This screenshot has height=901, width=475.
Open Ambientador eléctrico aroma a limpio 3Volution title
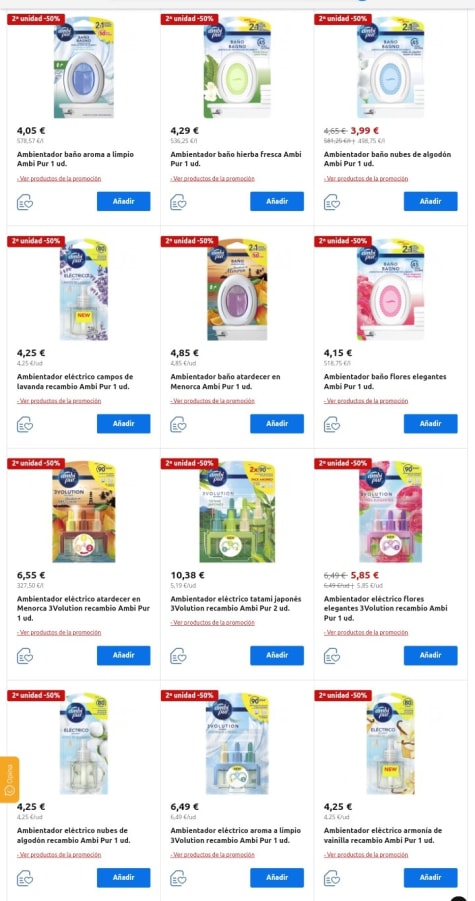[x=235, y=835]
